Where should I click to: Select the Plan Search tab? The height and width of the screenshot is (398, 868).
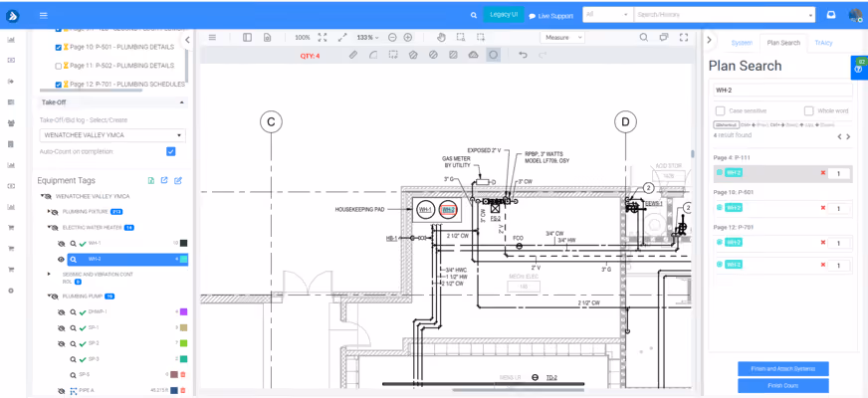click(783, 43)
